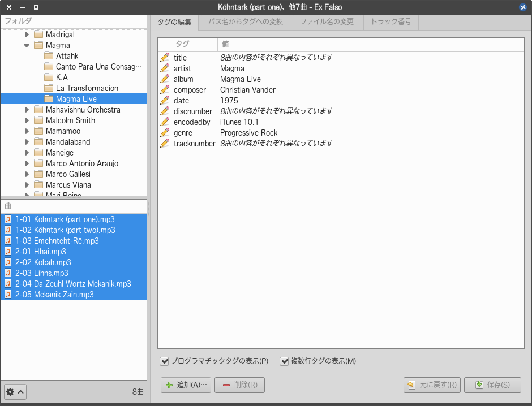Expand the Malcolm Smith folder
Image resolution: width=532 pixels, height=406 pixels.
(27, 120)
